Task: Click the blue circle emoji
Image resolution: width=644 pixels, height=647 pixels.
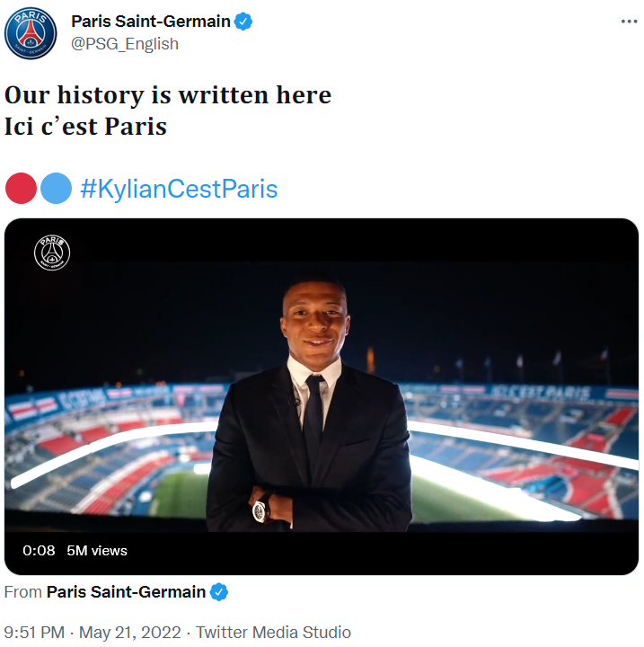Action: (56, 190)
